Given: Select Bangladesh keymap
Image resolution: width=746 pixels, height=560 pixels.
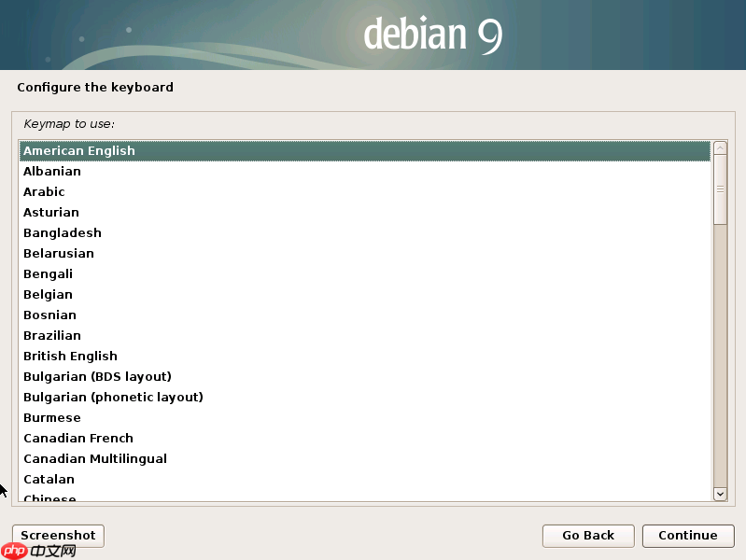Looking at the screenshot, I should 365,232.
